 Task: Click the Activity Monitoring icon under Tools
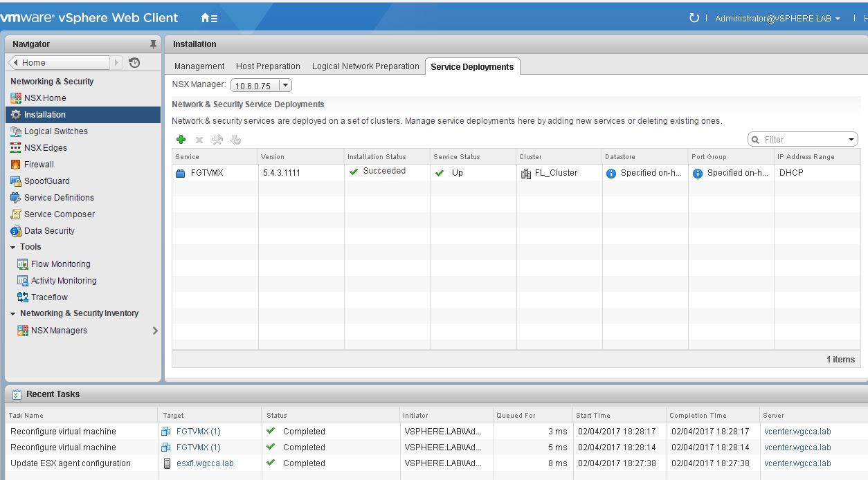[23, 281]
